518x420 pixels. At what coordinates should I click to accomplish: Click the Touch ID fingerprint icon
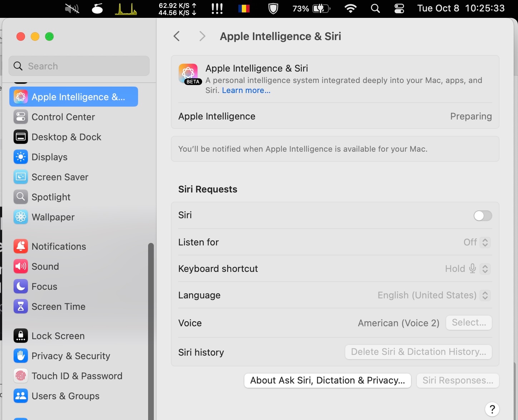(x=21, y=376)
